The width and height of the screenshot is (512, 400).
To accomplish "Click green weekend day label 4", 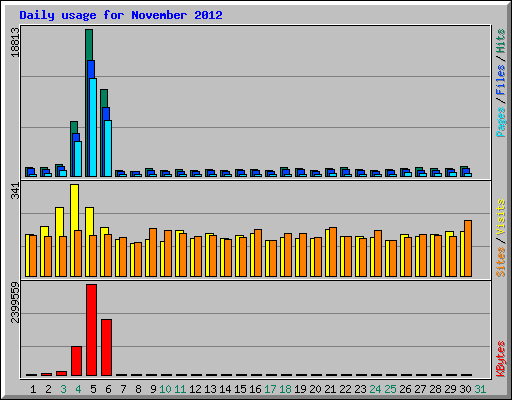I will 78,389.
